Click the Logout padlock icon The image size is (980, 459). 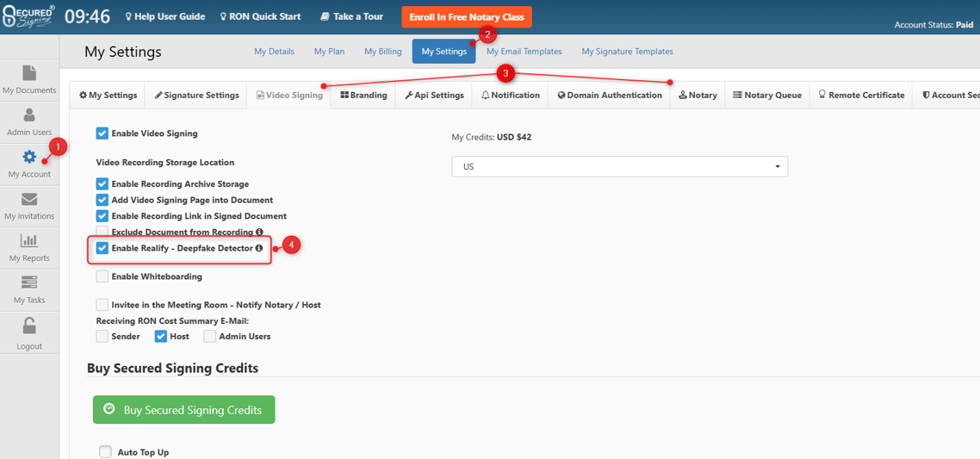(29, 326)
